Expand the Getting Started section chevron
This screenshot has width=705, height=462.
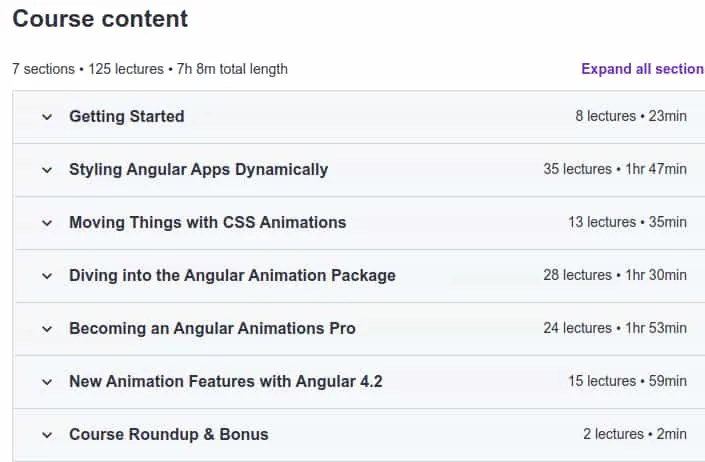47,117
